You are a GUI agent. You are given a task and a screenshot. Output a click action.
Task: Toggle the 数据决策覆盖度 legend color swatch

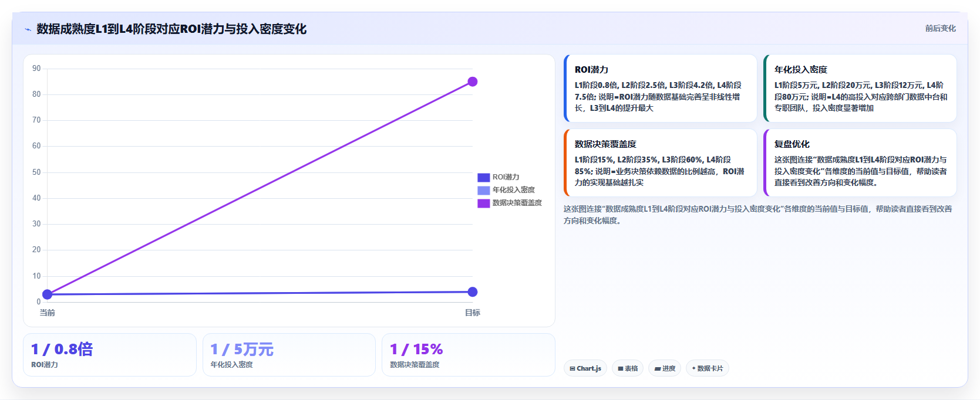point(483,203)
